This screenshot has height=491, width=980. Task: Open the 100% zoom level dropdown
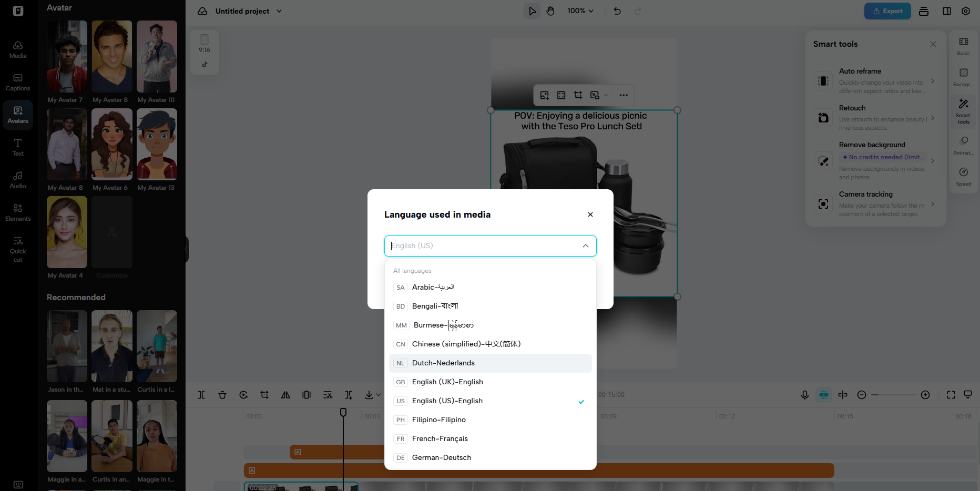tap(580, 11)
